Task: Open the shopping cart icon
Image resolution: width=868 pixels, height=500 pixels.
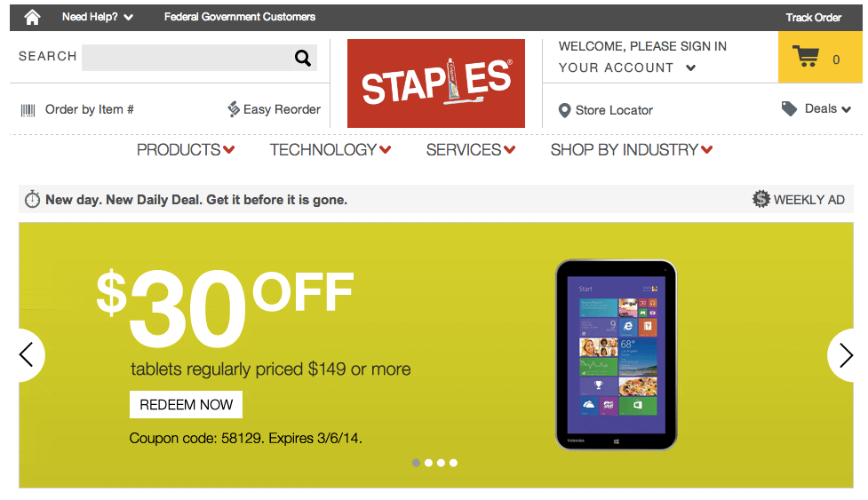Action: click(807, 58)
